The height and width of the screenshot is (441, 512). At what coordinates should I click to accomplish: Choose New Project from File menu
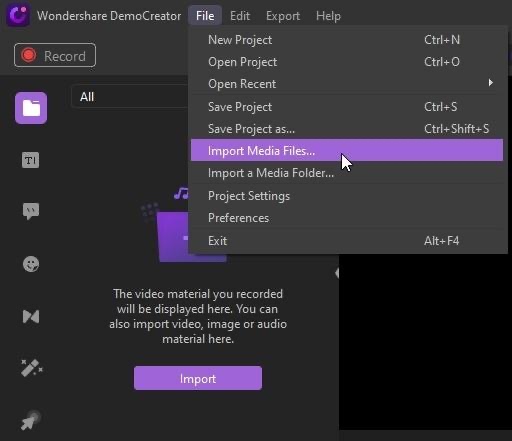347,40
